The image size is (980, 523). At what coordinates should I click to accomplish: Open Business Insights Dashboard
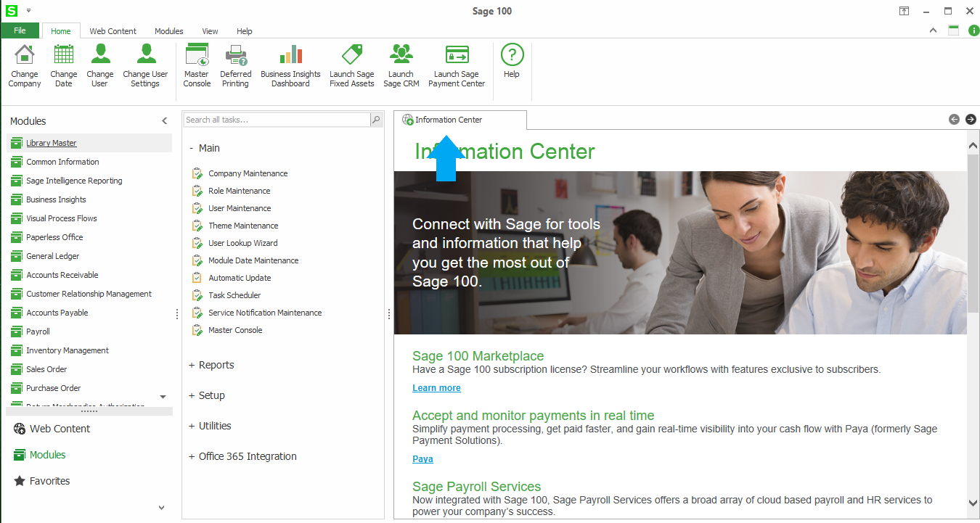point(290,66)
